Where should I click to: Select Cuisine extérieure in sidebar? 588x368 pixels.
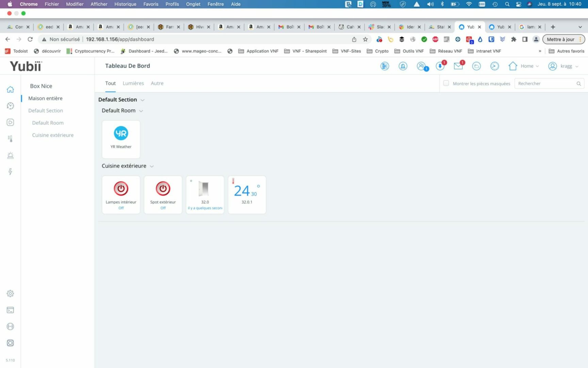(x=53, y=135)
